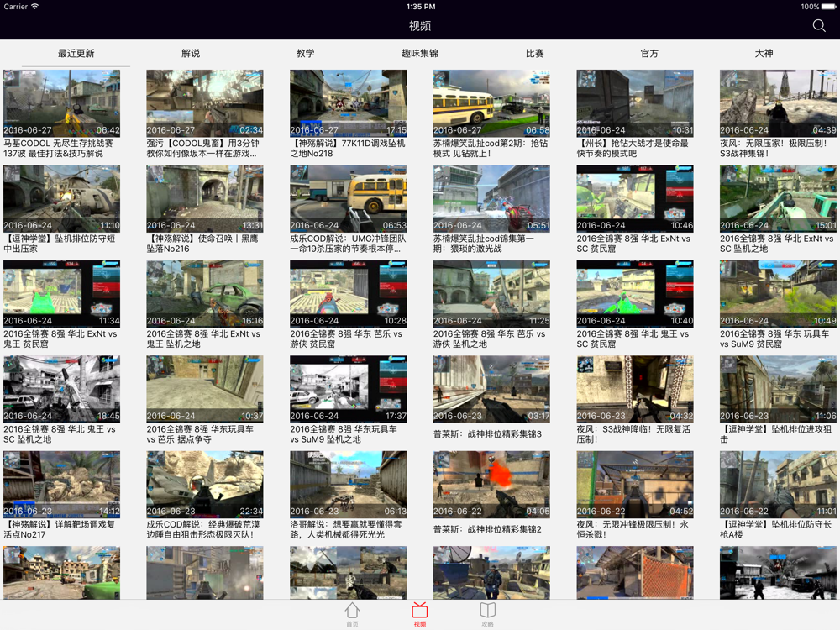Click title 【逗神学堂】坠机排位进攻狙击
840x630 pixels.
(775, 434)
